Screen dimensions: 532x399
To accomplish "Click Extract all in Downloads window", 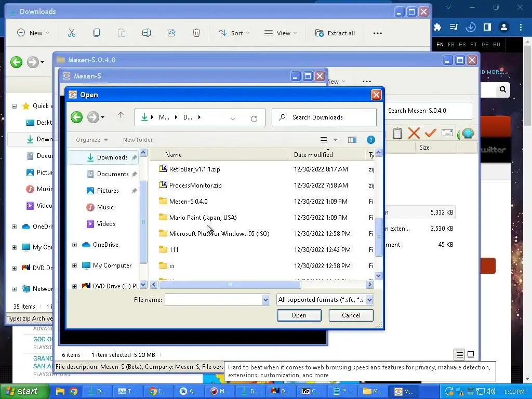I will (335, 33).
